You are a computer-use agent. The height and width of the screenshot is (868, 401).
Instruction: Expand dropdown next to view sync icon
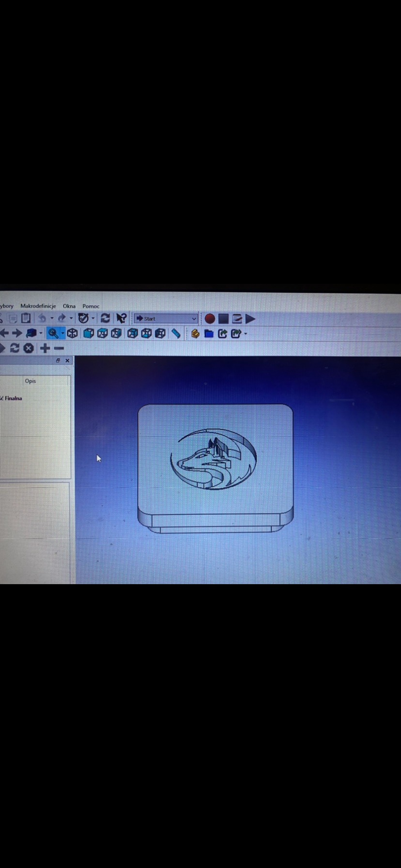[x=41, y=333]
